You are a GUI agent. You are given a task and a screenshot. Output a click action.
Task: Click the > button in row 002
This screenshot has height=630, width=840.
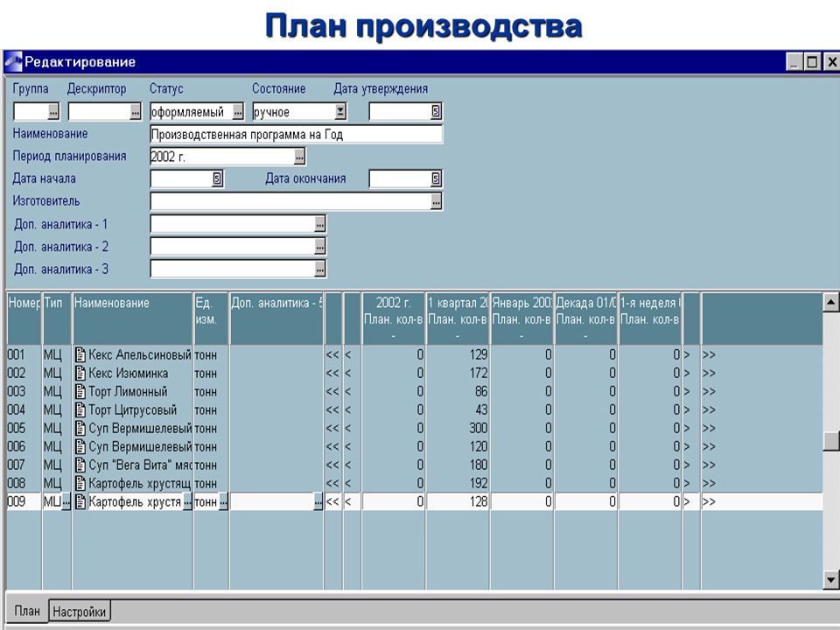tap(688, 373)
